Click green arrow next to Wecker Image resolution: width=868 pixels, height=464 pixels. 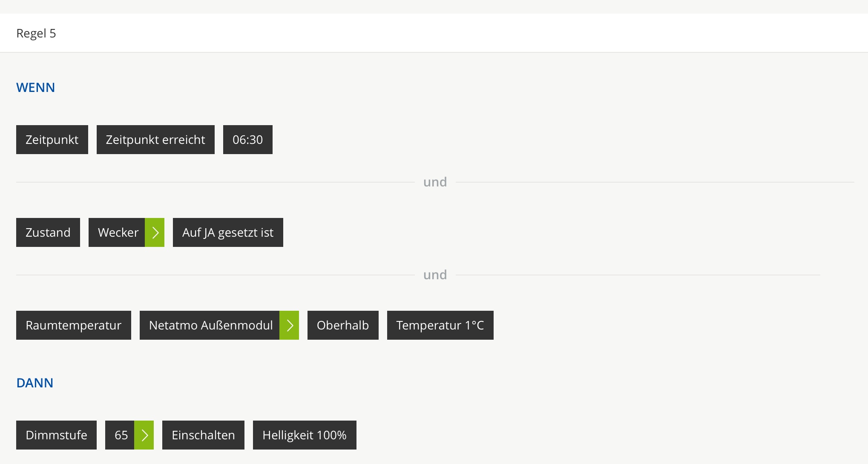click(155, 232)
